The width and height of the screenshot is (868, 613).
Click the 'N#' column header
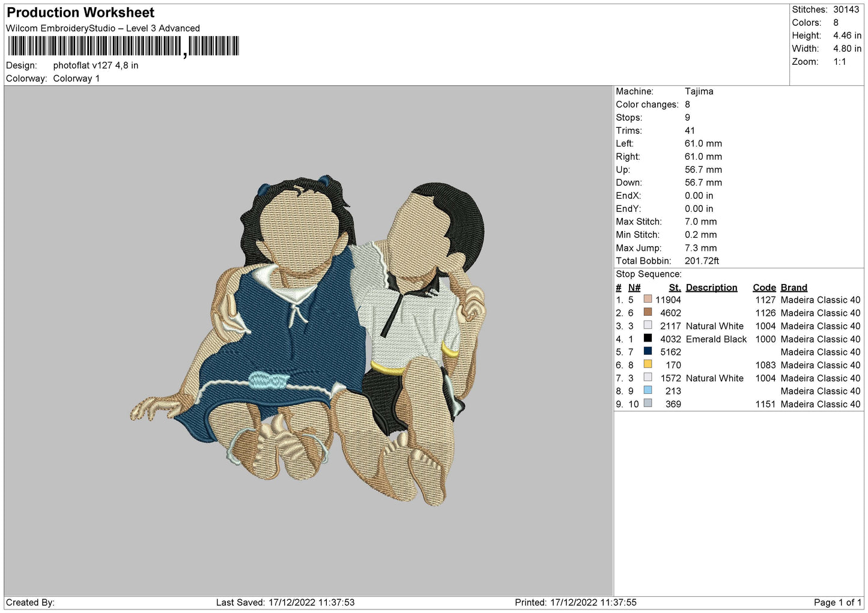point(634,288)
